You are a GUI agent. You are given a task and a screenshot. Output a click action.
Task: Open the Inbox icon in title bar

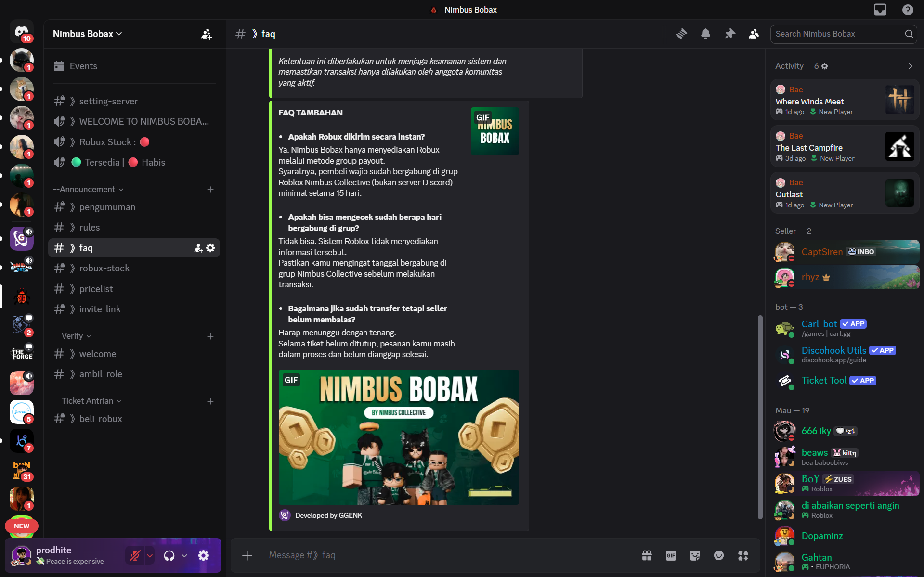[880, 10]
